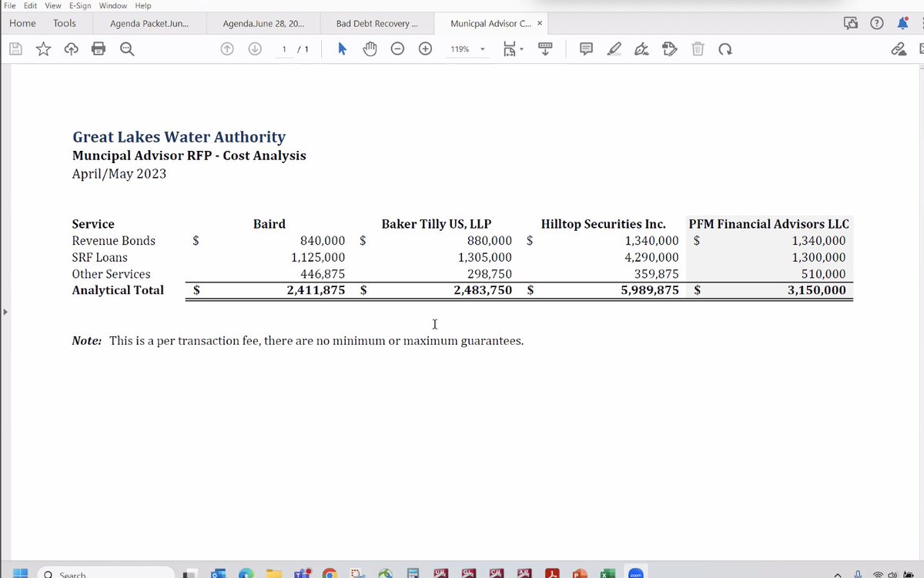The image size is (924, 578).
Task: Switch to Agenda Packet.Jun... document tab
Action: pyautogui.click(x=149, y=24)
